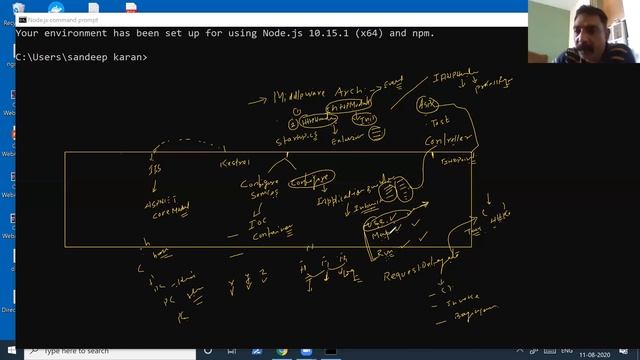Open the network tray icon
Image resolution: width=640 pixels, height=360 pixels.
click(x=534, y=351)
